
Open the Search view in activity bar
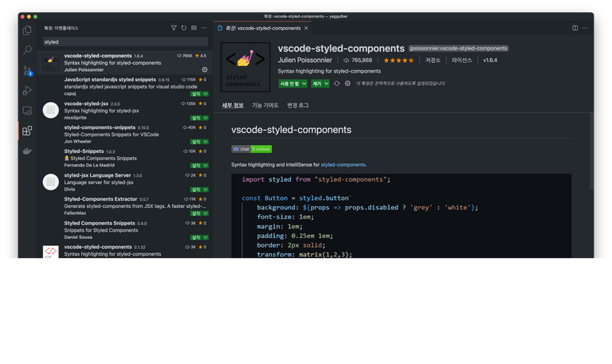click(x=27, y=50)
